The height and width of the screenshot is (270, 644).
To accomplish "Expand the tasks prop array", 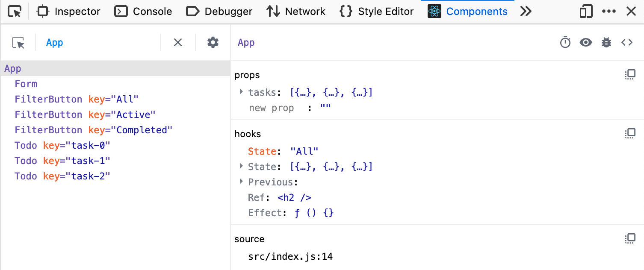I will click(241, 92).
